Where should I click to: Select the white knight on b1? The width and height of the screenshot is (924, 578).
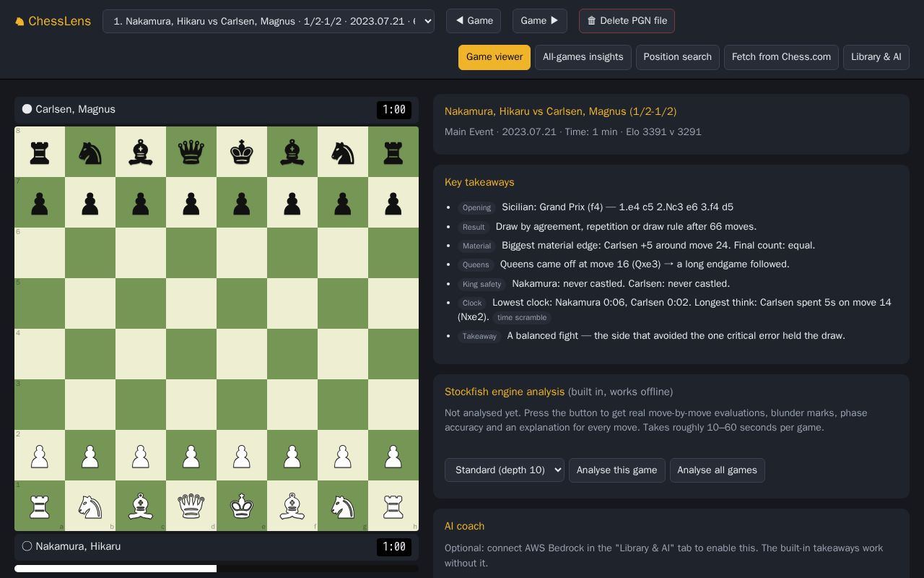(x=90, y=506)
